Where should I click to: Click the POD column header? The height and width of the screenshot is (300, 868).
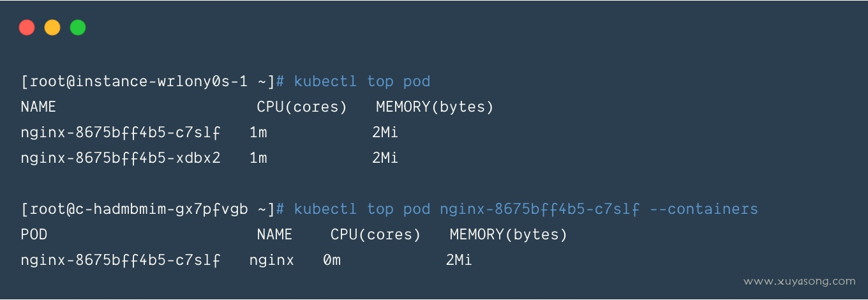[34, 235]
